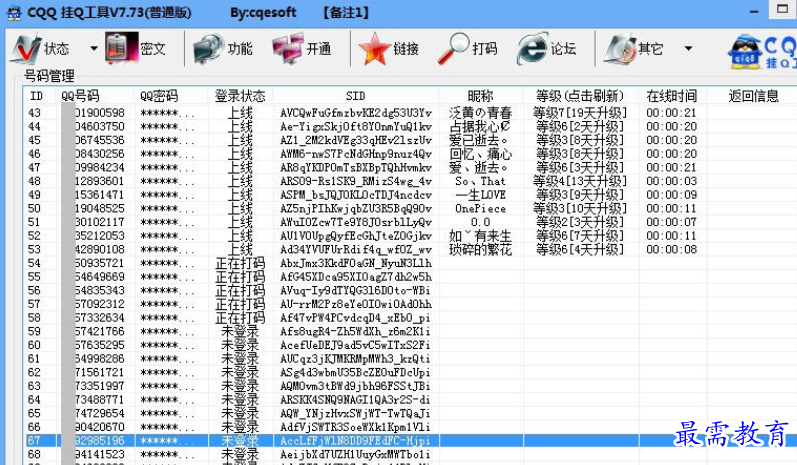Click SID ARSKK4SNQ9NAGI1QA3r2S-di
797x465 pixels.
pyautogui.click(x=355, y=400)
